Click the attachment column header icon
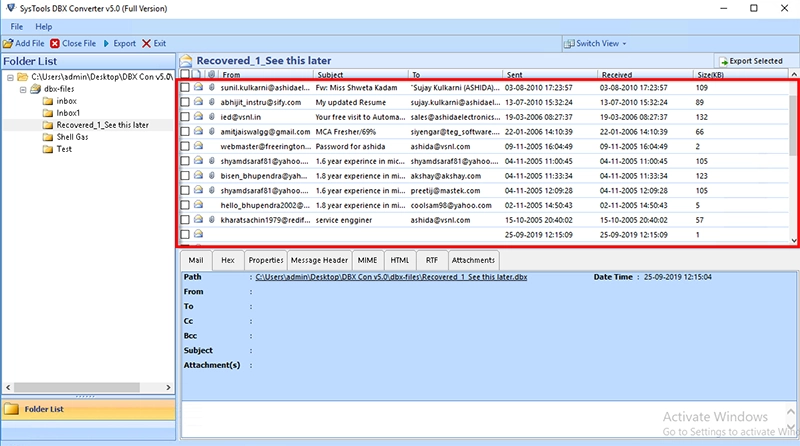 (212, 75)
